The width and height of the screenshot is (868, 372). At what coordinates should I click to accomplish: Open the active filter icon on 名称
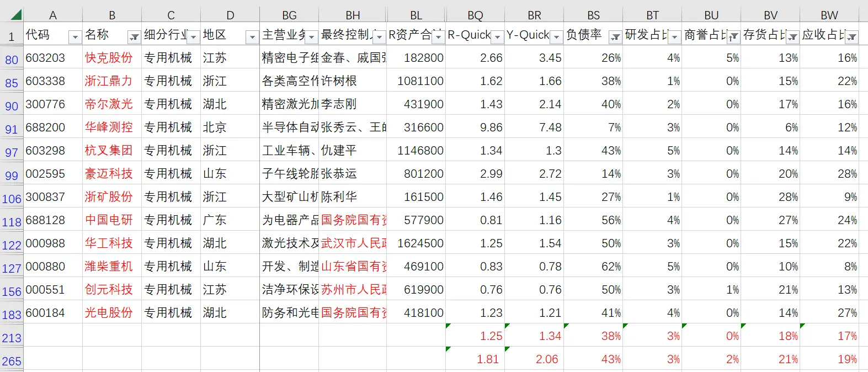click(x=134, y=37)
